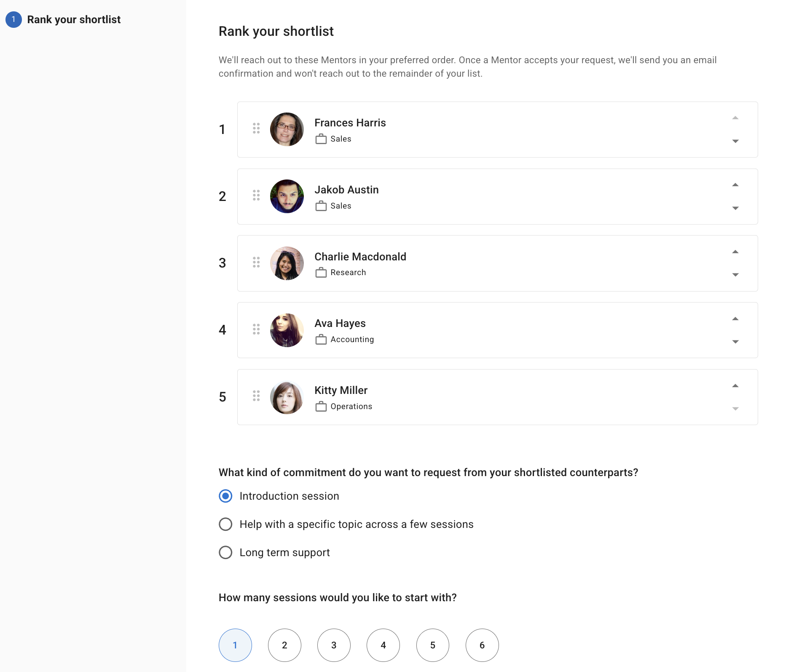Set starting sessions to 2
This screenshot has width=791, height=672.
click(x=284, y=645)
